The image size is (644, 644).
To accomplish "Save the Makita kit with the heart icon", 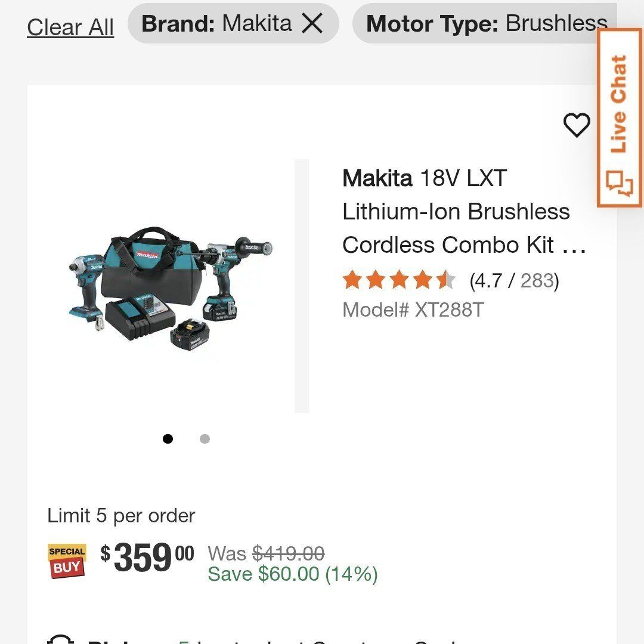I will pyautogui.click(x=577, y=125).
